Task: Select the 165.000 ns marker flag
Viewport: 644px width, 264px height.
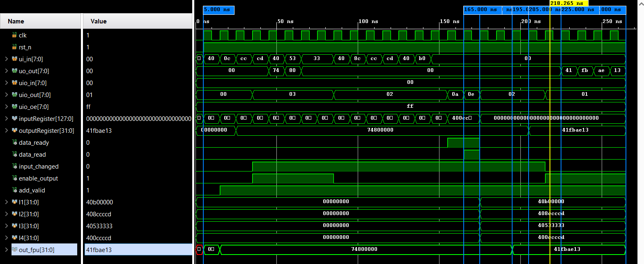Action: pos(480,10)
